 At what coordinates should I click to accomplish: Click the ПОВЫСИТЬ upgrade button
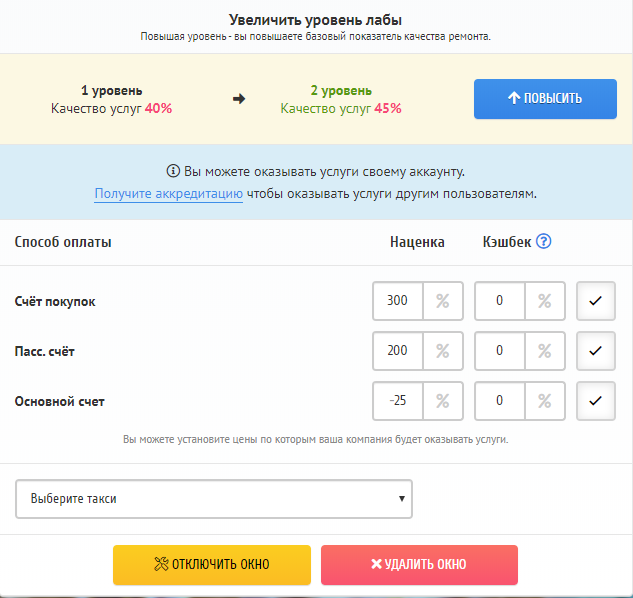click(x=545, y=99)
